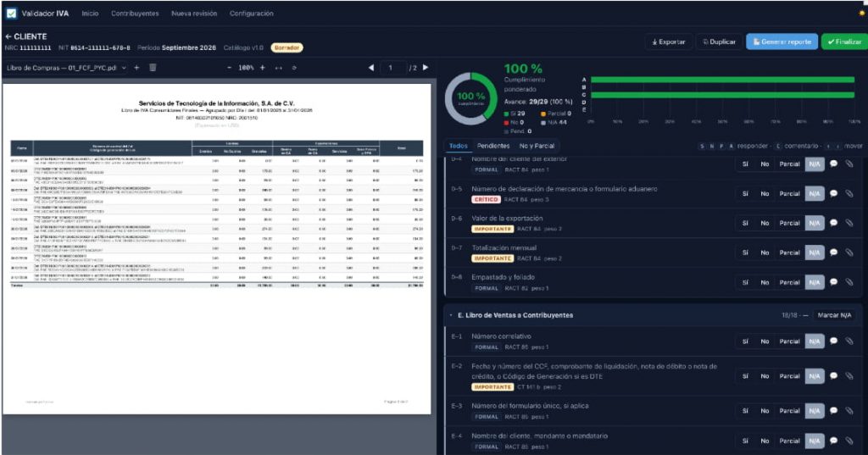Click the green progress bar for category C
This screenshot has width=868, height=455.
tap(722, 95)
